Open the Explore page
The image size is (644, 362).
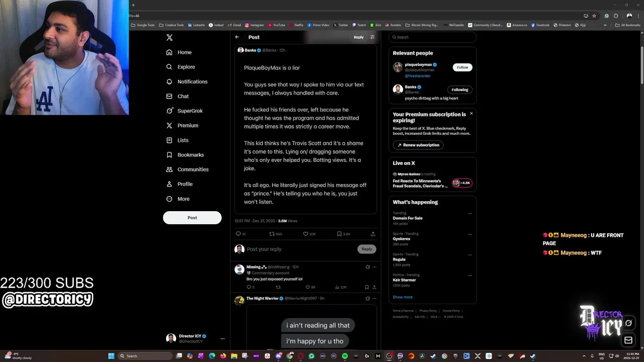pos(180,67)
